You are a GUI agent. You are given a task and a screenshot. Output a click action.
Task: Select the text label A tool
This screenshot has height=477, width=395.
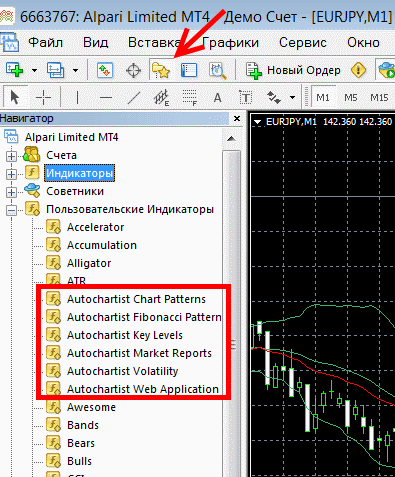click(x=217, y=98)
